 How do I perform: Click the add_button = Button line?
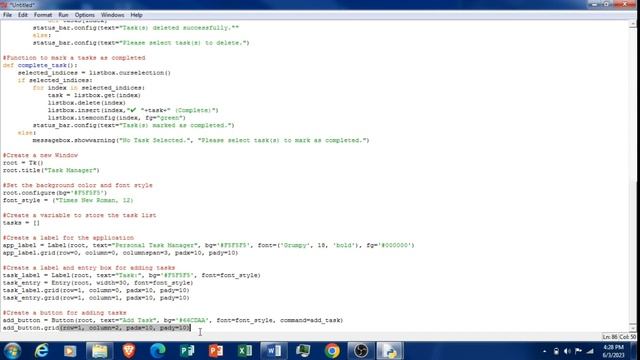click(173, 320)
